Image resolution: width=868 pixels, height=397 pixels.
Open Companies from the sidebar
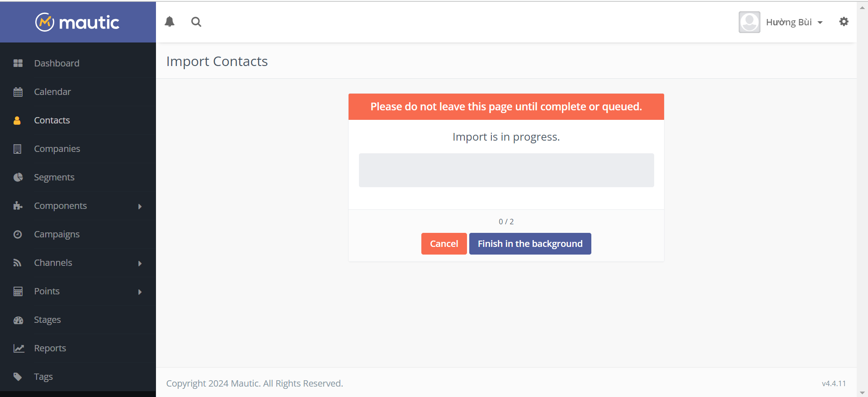click(57, 149)
